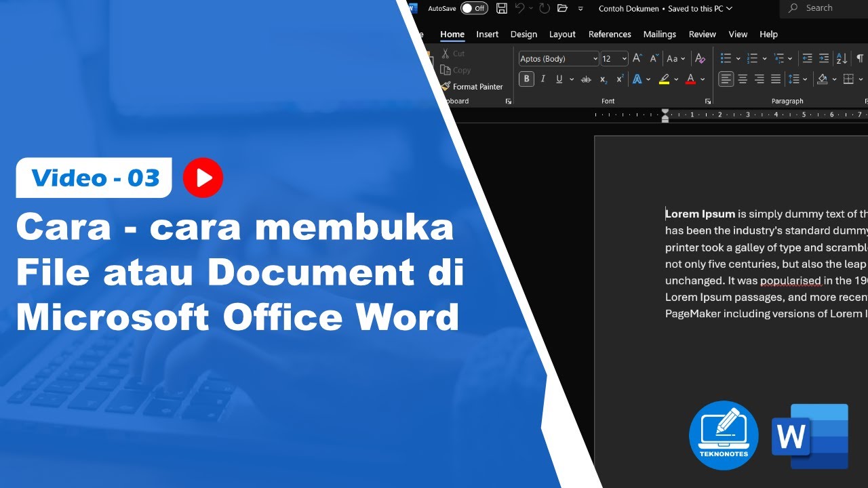
Task: Apply italic formatting
Action: [x=542, y=79]
